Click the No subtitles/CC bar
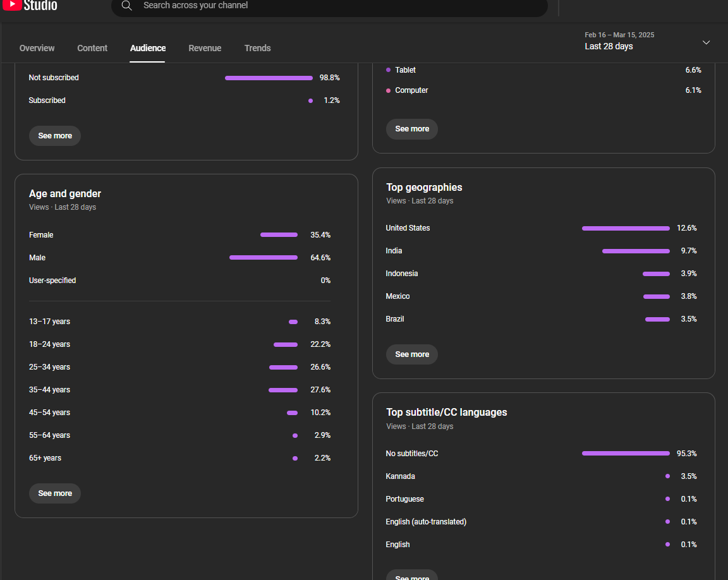The height and width of the screenshot is (580, 728). point(626,454)
